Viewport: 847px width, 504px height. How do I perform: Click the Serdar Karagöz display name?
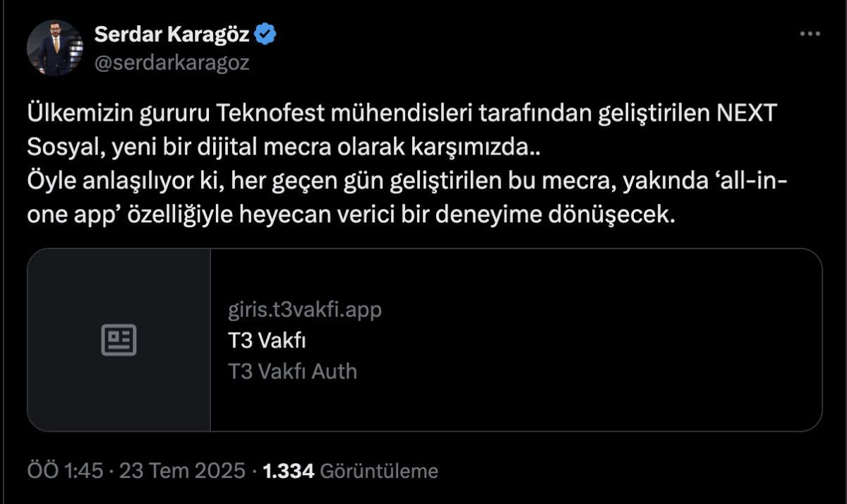[x=172, y=33]
